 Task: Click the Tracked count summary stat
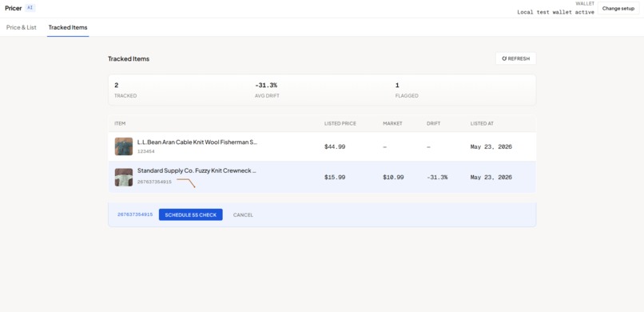tap(125, 90)
